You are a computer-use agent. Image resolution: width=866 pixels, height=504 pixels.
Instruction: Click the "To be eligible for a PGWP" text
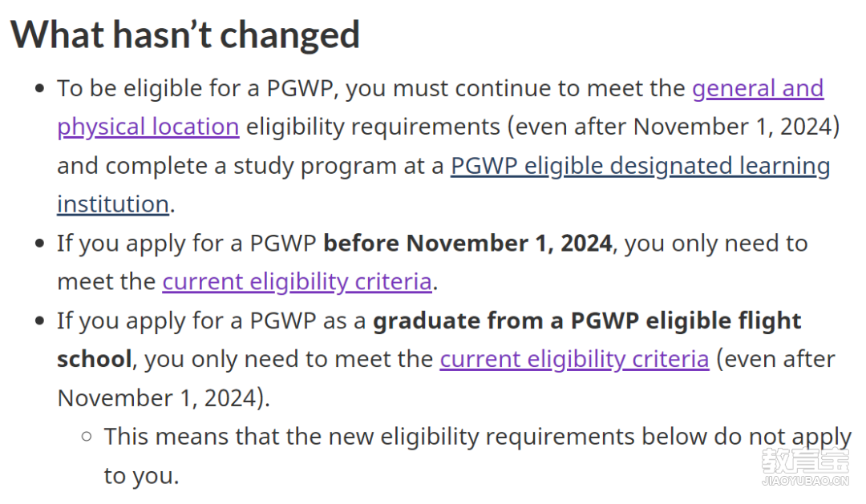(x=196, y=89)
